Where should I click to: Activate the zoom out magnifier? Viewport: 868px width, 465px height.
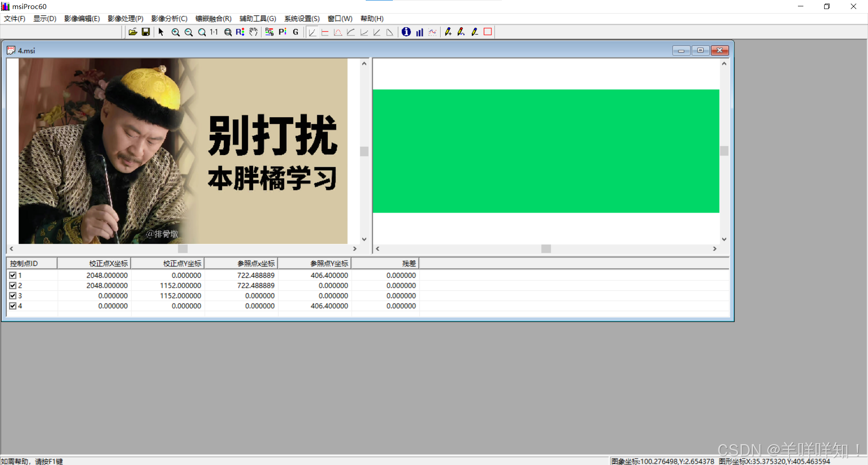pyautogui.click(x=189, y=32)
